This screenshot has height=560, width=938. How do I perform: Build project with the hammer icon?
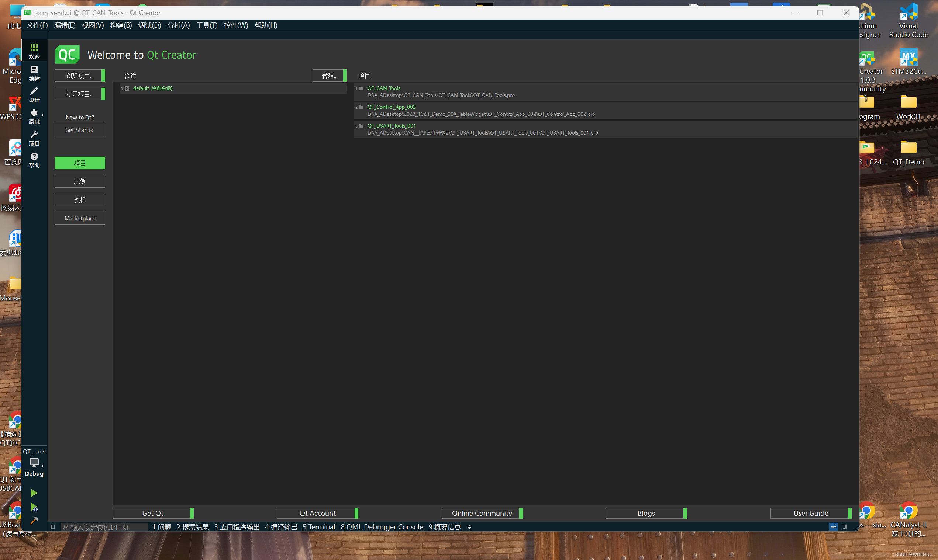click(34, 521)
